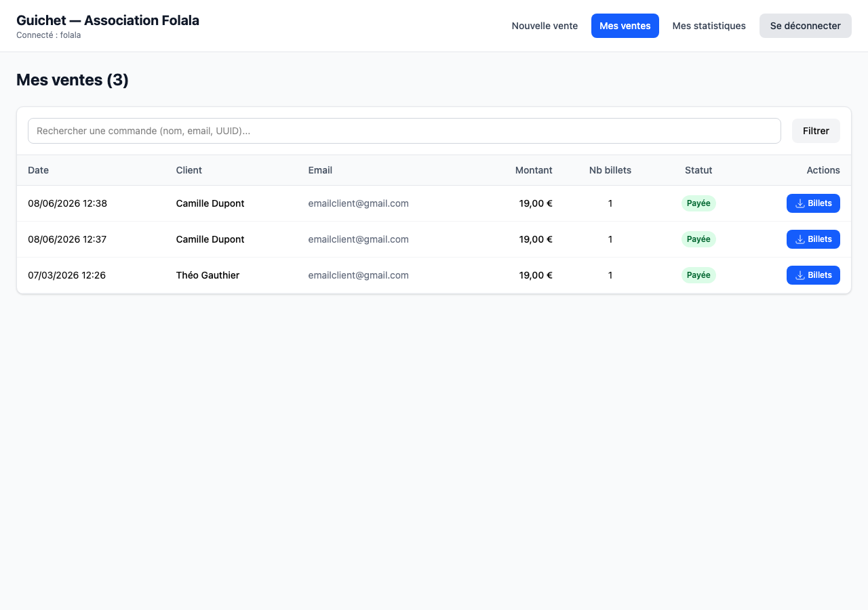Screen dimensions: 868x610
Task: Select the Mes ventes tab
Action: (625, 26)
